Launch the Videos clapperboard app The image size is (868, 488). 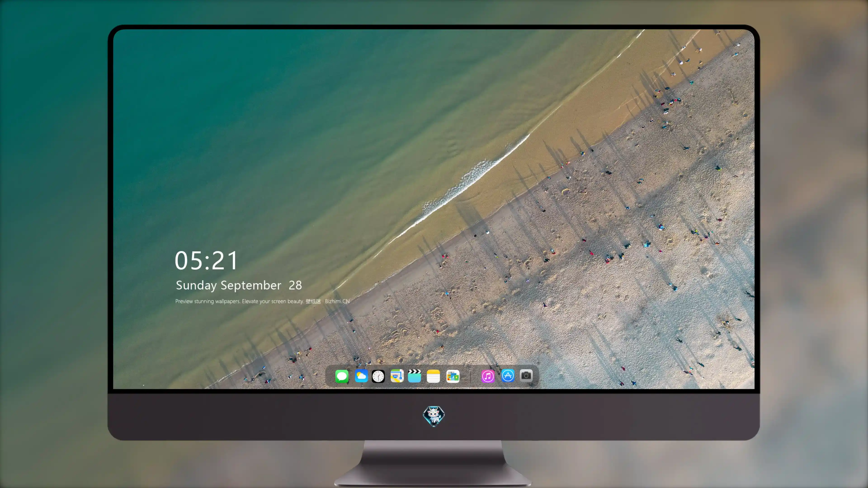click(x=415, y=376)
